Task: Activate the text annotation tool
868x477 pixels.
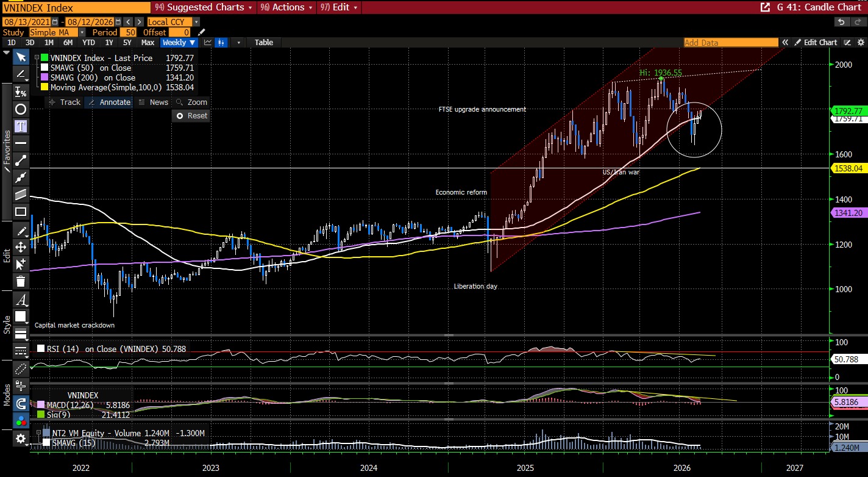Action: (x=21, y=126)
